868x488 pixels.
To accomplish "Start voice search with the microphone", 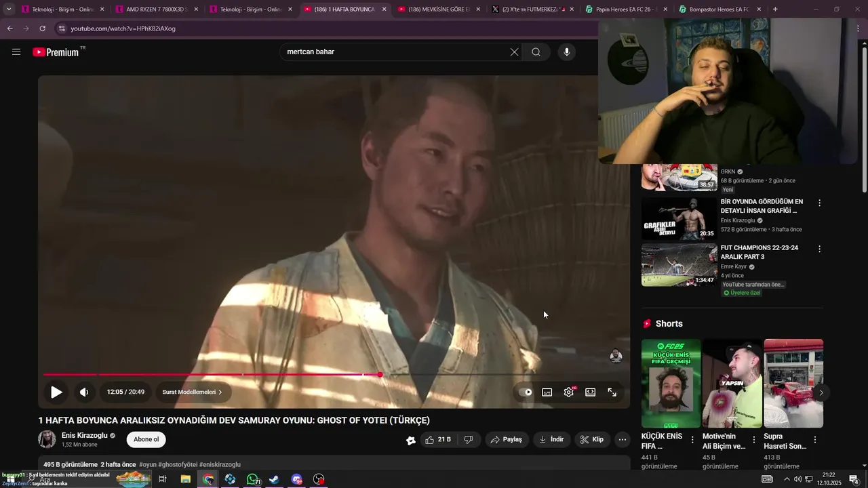I will (x=566, y=52).
